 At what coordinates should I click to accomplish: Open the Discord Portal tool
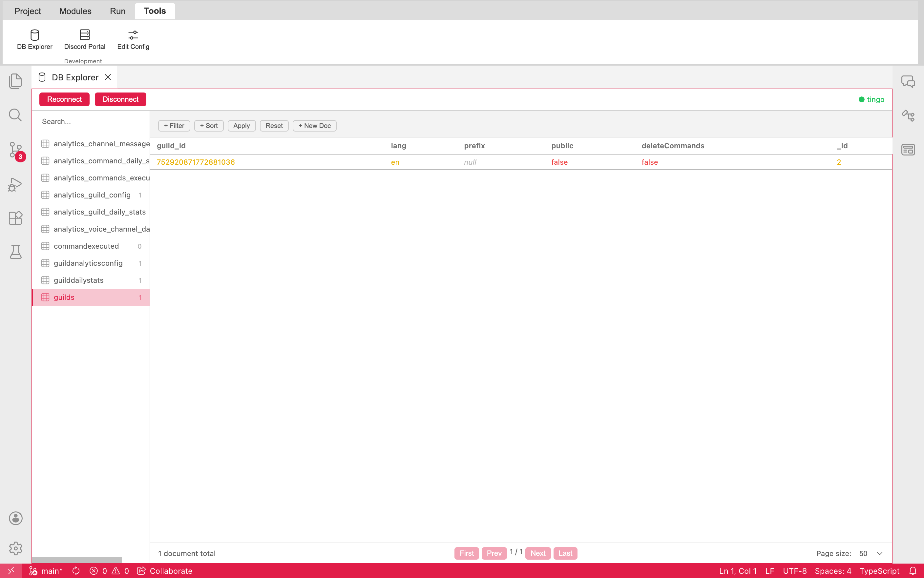(84, 39)
